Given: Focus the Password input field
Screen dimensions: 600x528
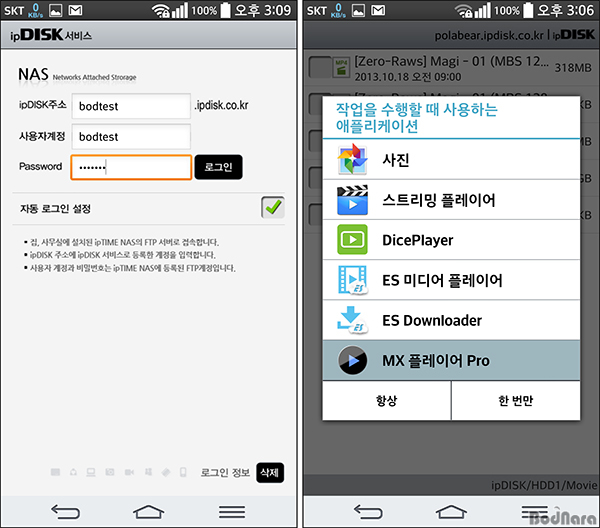Looking at the screenshot, I should pos(131,167).
